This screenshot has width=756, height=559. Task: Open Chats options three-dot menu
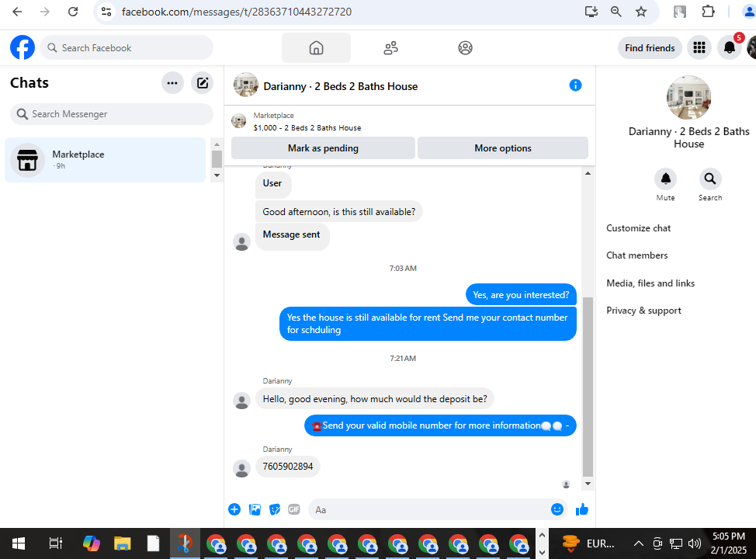coord(172,83)
